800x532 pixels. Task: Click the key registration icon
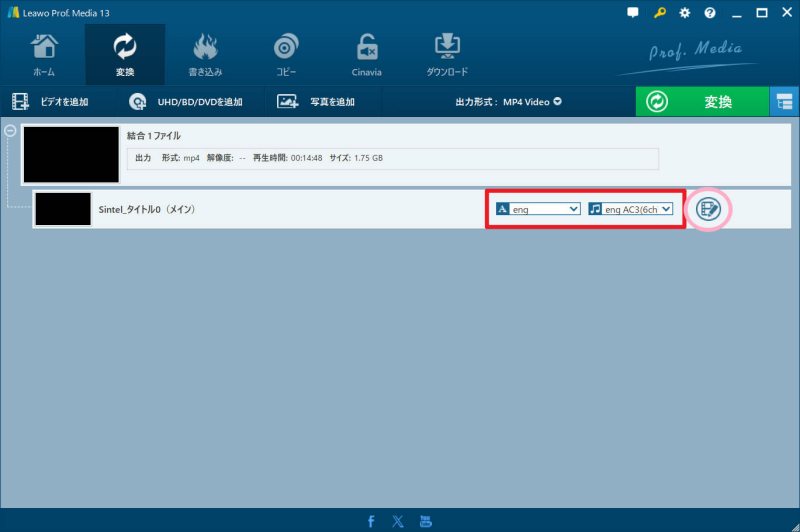(x=659, y=13)
